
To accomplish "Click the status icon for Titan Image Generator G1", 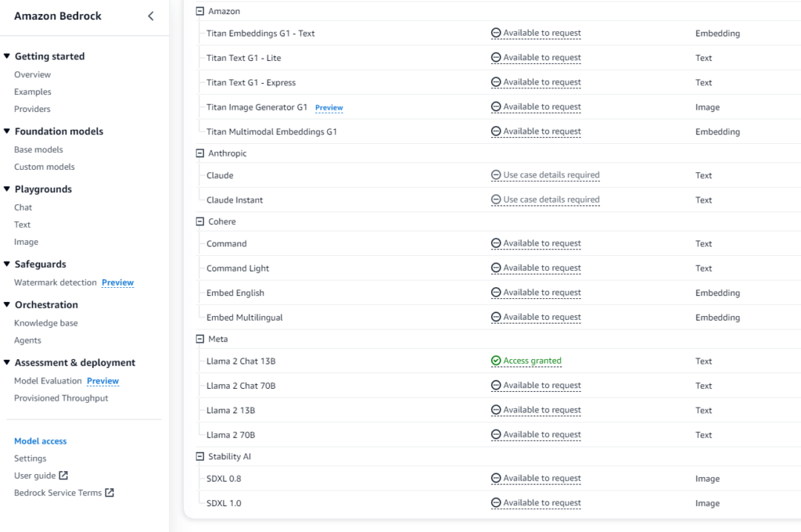I will [x=495, y=107].
